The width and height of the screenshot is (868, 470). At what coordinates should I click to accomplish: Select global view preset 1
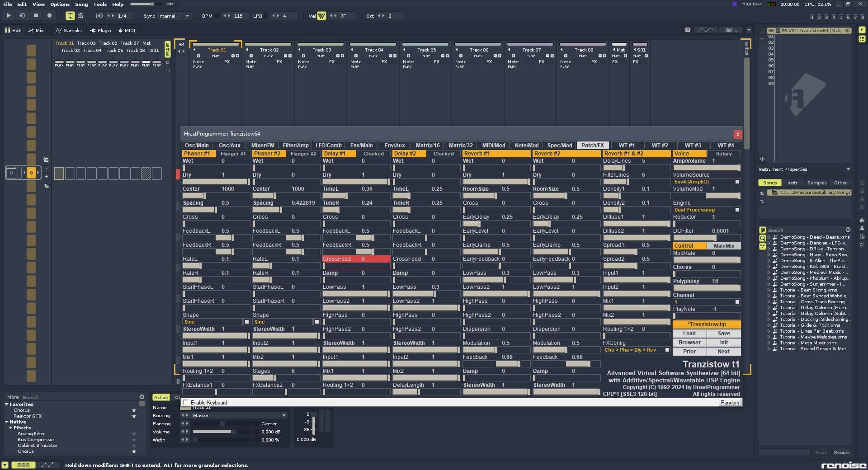(812, 17)
